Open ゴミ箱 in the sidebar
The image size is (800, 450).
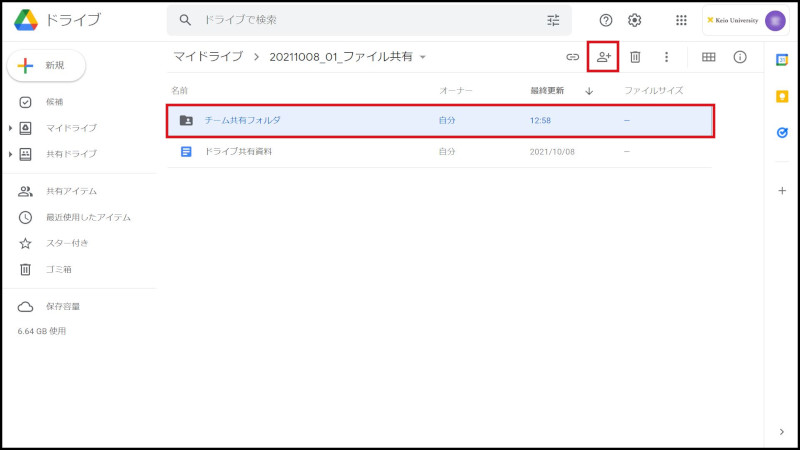tap(58, 269)
